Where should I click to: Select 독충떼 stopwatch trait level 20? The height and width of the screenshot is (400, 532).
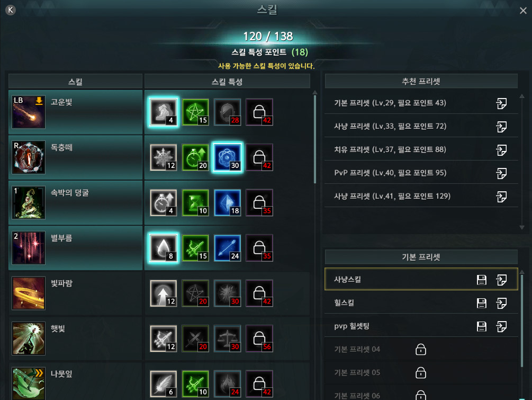point(195,157)
